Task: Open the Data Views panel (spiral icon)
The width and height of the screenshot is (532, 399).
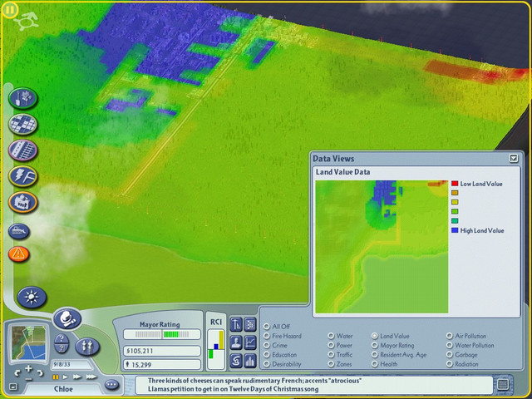Action: [x=236, y=361]
